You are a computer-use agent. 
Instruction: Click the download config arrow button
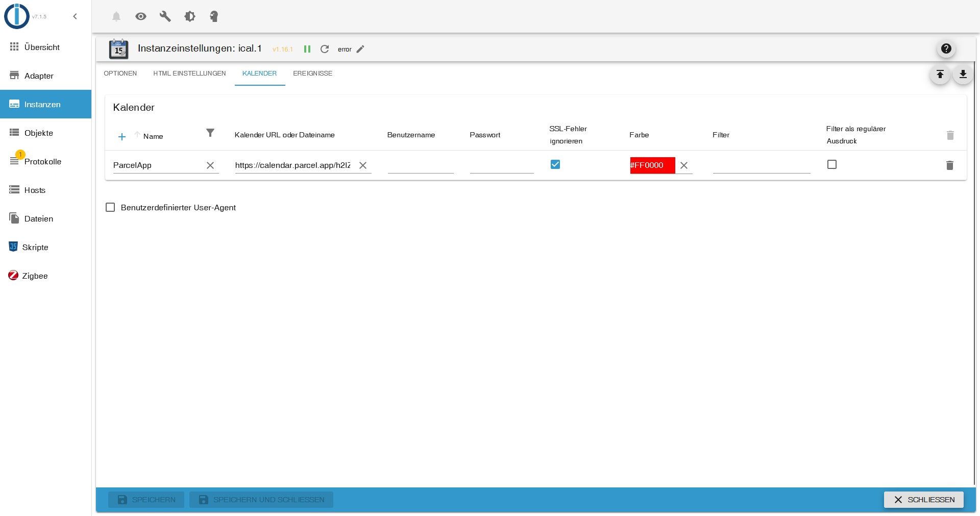(x=963, y=75)
